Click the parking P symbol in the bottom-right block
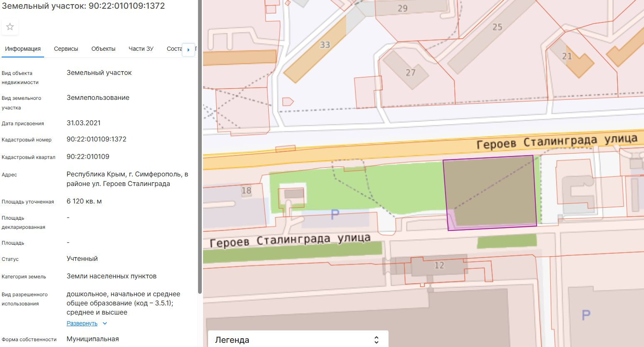This screenshot has height=347, width=644. pos(586,315)
